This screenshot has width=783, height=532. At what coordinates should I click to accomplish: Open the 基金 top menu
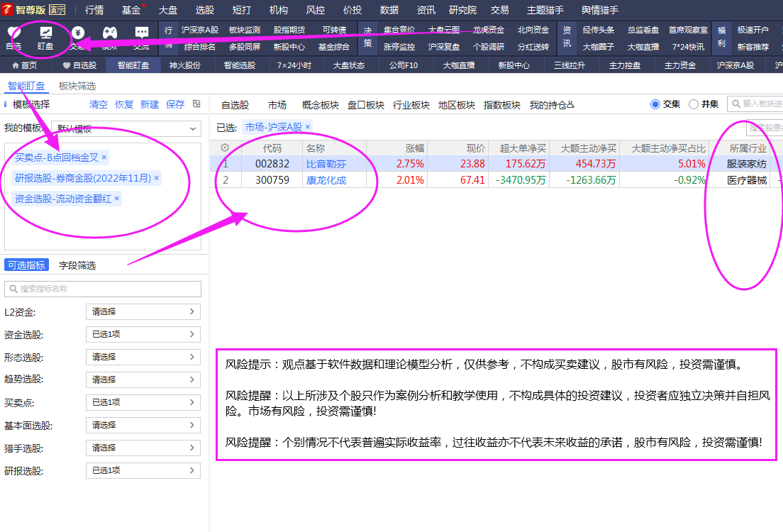[x=131, y=10]
